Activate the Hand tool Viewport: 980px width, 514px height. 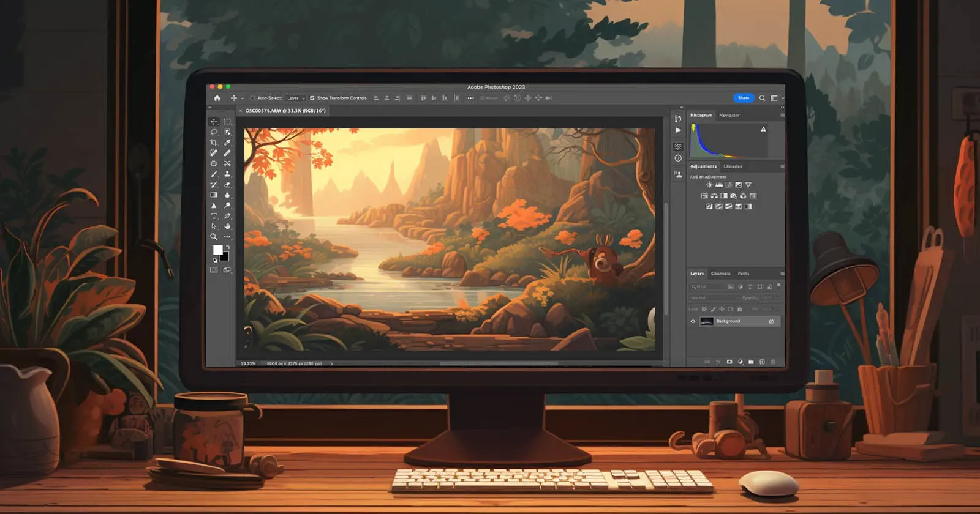227,226
